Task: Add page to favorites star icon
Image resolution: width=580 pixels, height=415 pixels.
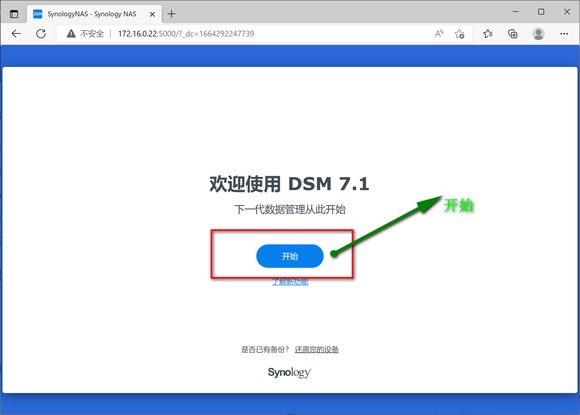Action: tap(460, 34)
